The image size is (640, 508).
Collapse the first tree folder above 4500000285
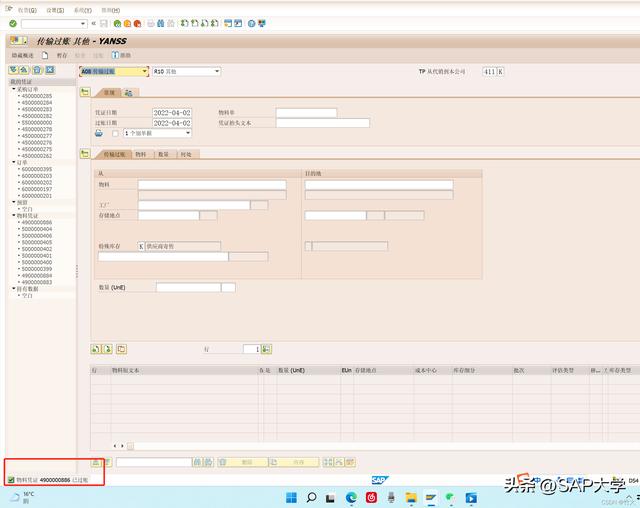[x=14, y=89]
